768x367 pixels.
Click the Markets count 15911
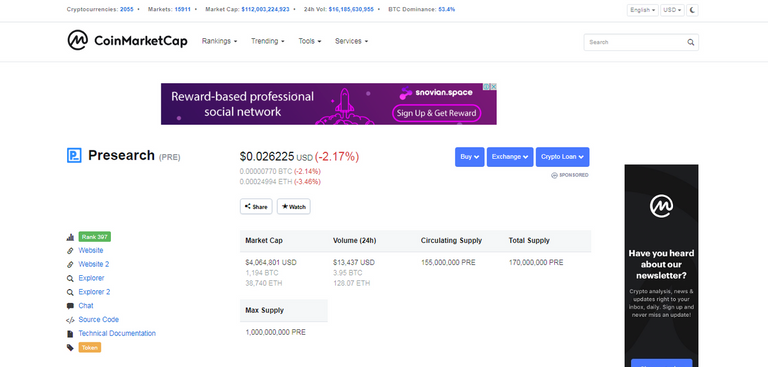coord(183,9)
